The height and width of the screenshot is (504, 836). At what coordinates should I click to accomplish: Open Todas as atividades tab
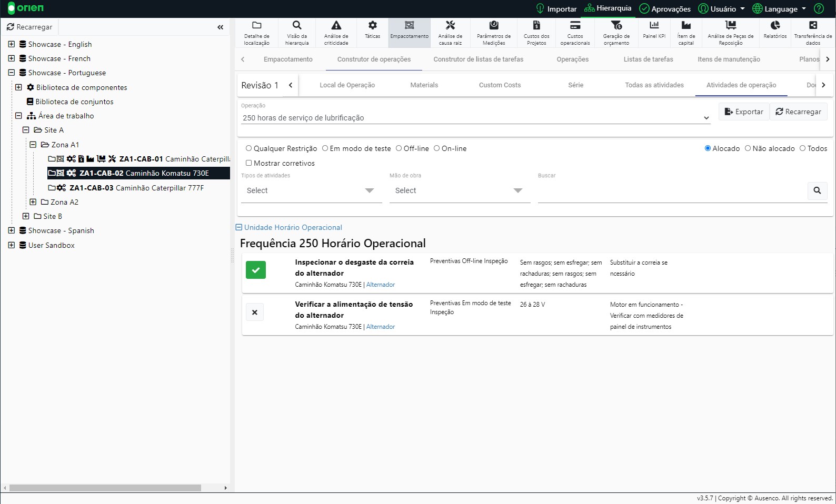(654, 85)
